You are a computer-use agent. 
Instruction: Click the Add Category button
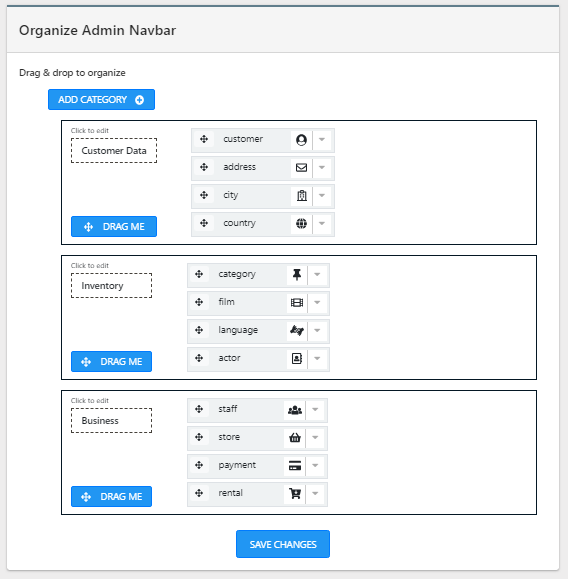[x=101, y=99]
